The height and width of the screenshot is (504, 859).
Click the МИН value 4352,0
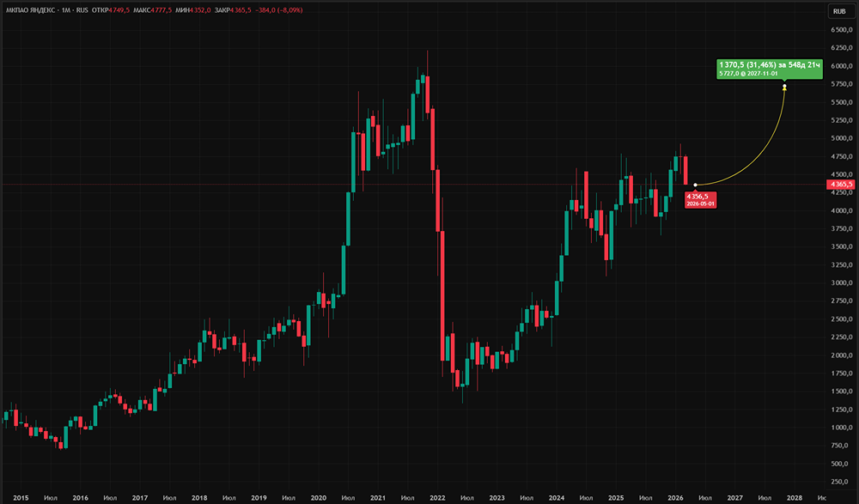point(200,9)
